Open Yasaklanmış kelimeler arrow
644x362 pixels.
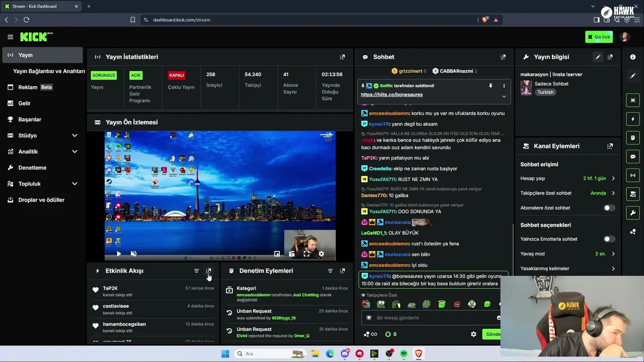613,268
